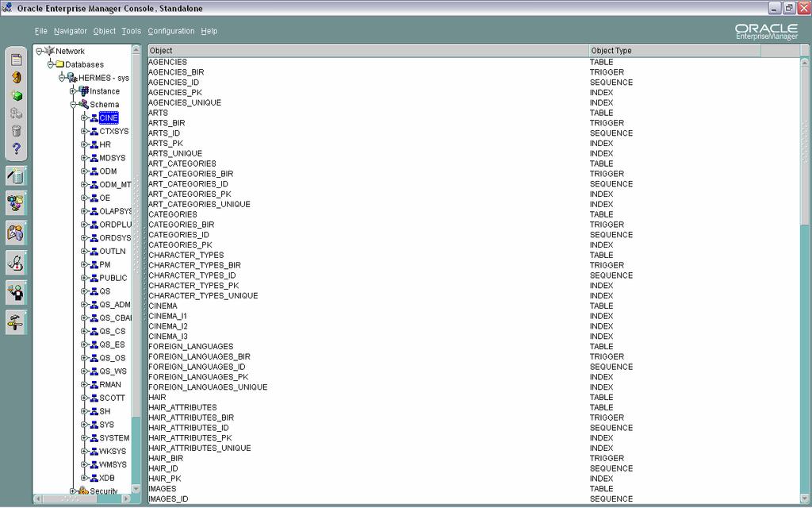Expand the MDSYS schema node
The height and width of the screenshot is (508, 812).
coord(85,158)
